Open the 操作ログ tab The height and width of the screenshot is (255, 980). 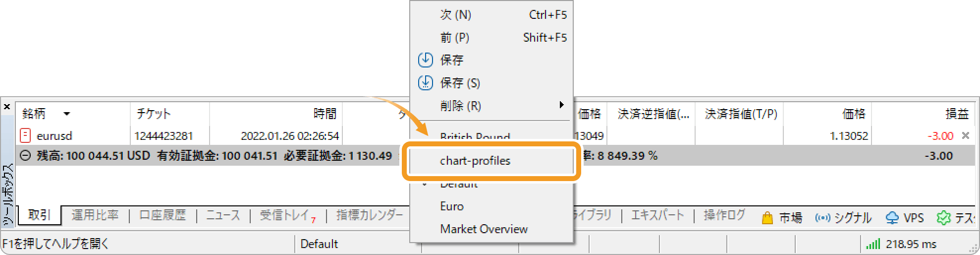tap(724, 215)
